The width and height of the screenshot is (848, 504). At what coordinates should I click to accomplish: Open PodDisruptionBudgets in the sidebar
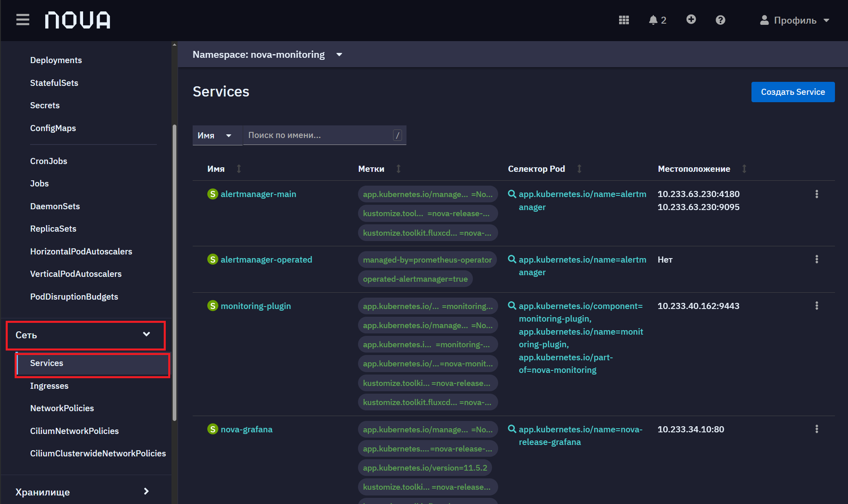click(x=74, y=297)
